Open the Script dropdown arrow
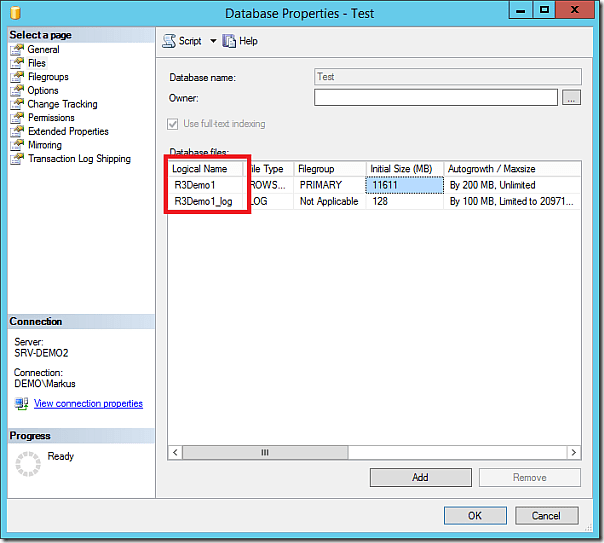This screenshot has width=604, height=543. point(213,41)
